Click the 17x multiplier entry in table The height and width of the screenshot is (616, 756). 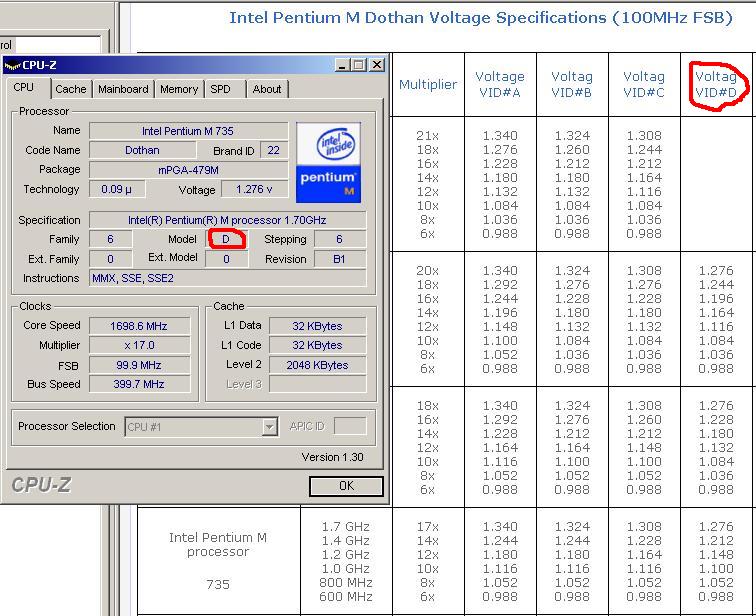point(428,527)
